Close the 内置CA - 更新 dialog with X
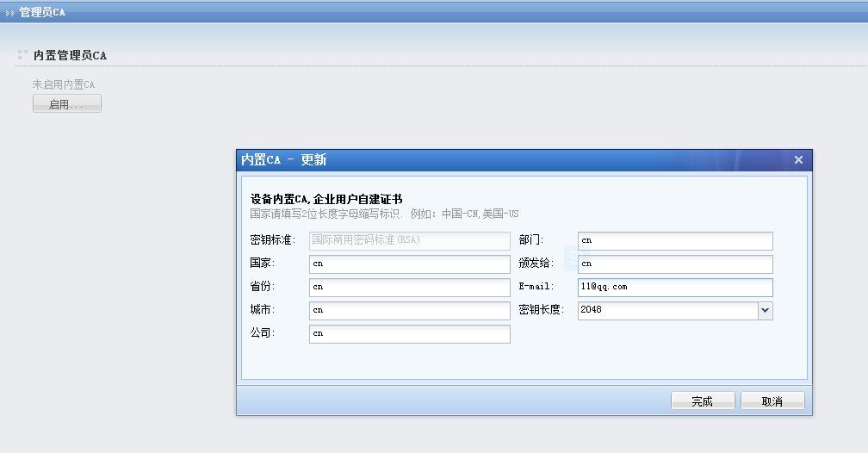The image size is (868, 453). click(x=798, y=160)
